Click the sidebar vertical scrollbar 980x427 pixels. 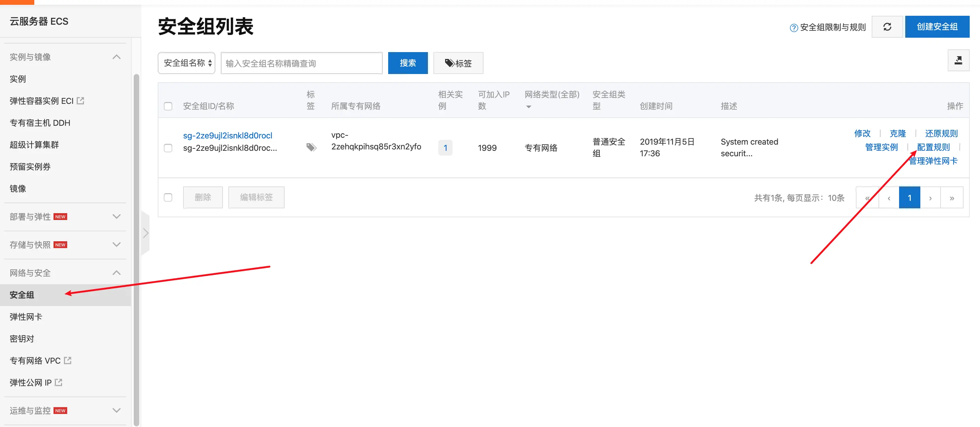pyautogui.click(x=136, y=247)
